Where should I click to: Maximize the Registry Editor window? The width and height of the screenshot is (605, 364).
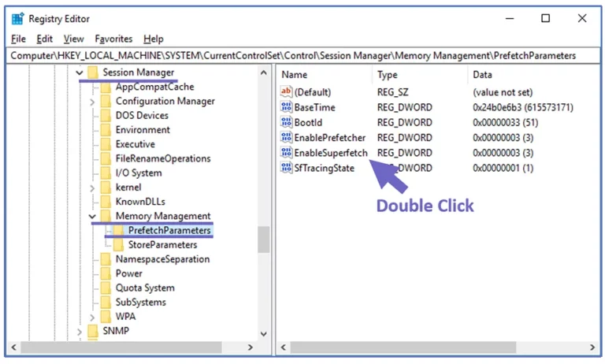[545, 18]
